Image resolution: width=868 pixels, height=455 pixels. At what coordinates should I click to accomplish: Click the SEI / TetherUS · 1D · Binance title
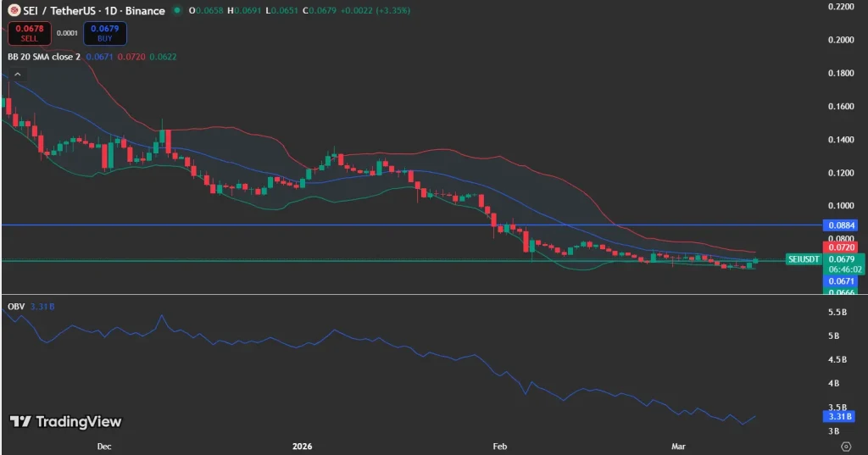click(x=93, y=10)
